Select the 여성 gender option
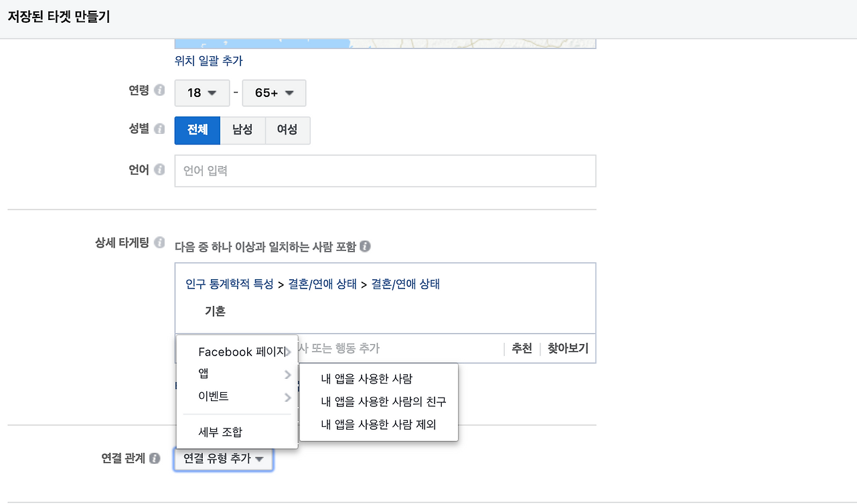 coord(287,130)
